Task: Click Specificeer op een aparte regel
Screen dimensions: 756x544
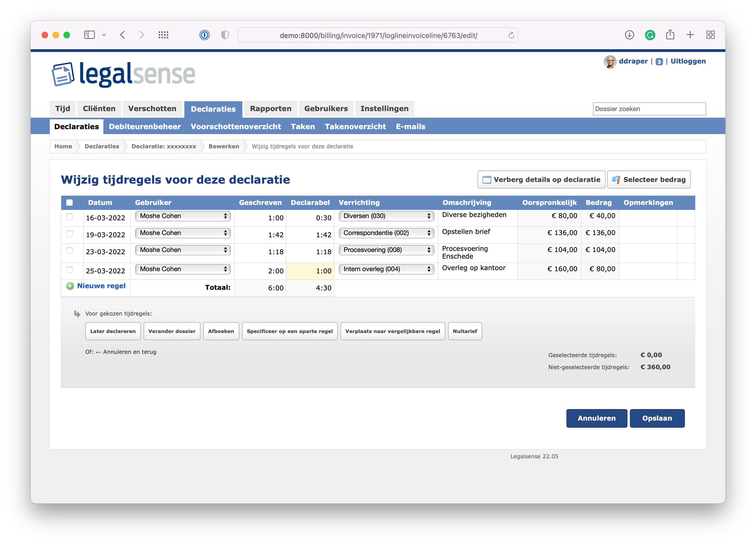Action: (x=290, y=331)
